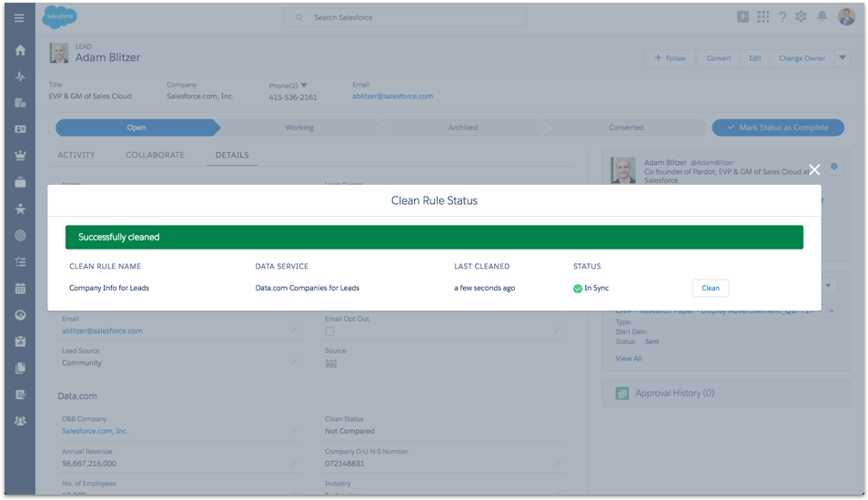Select the Open status stage
The image size is (868, 500).
(136, 128)
